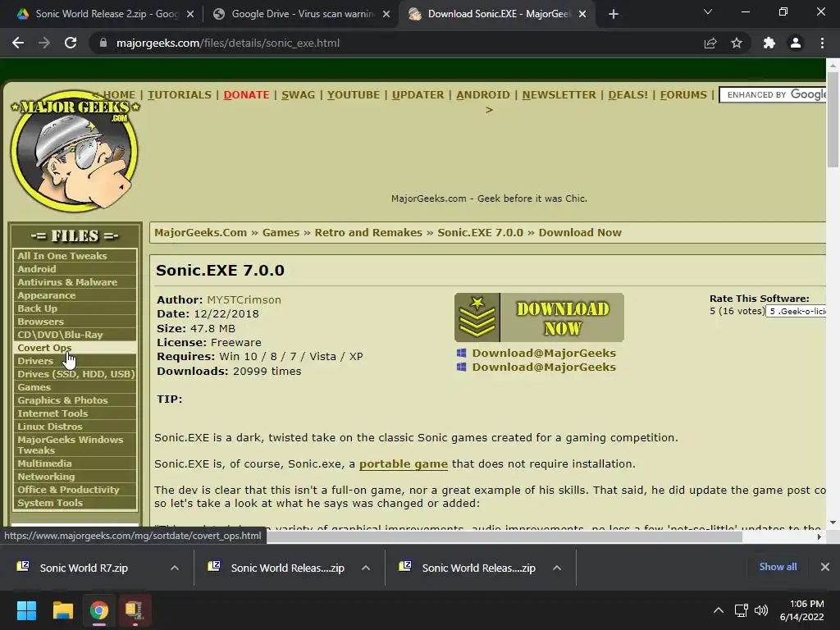Viewport: 840px width, 630px height.
Task: Open the YOUTUBE nav link
Action: click(354, 95)
